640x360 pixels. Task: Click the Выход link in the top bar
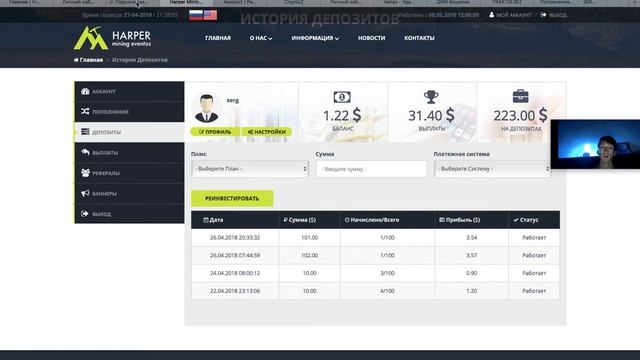[553, 15]
